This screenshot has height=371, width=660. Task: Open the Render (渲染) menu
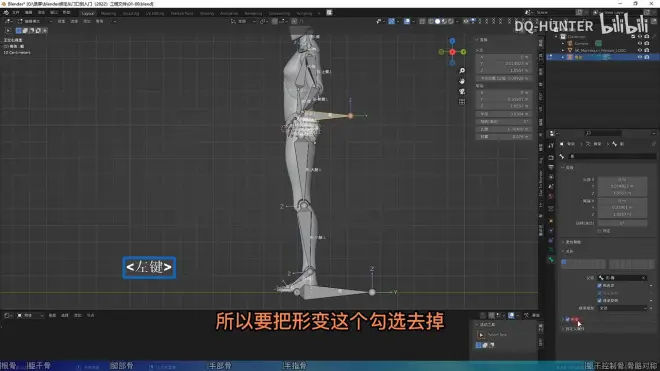41,13
